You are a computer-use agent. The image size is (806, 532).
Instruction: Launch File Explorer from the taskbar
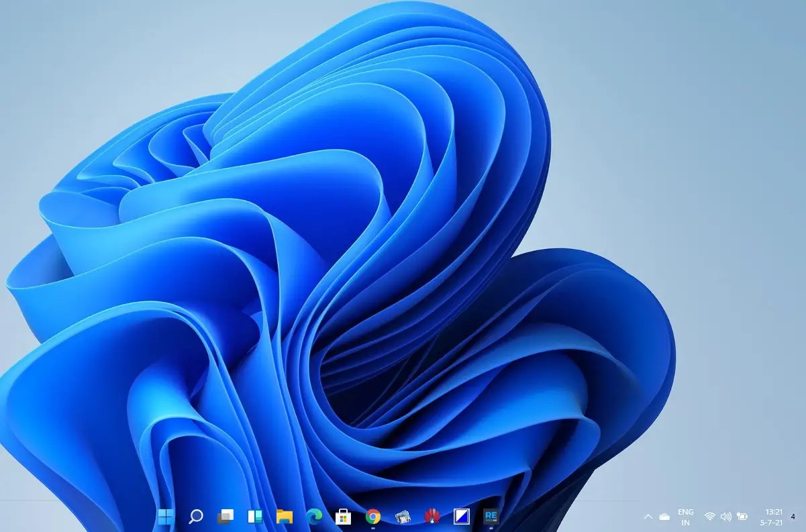coord(284,517)
